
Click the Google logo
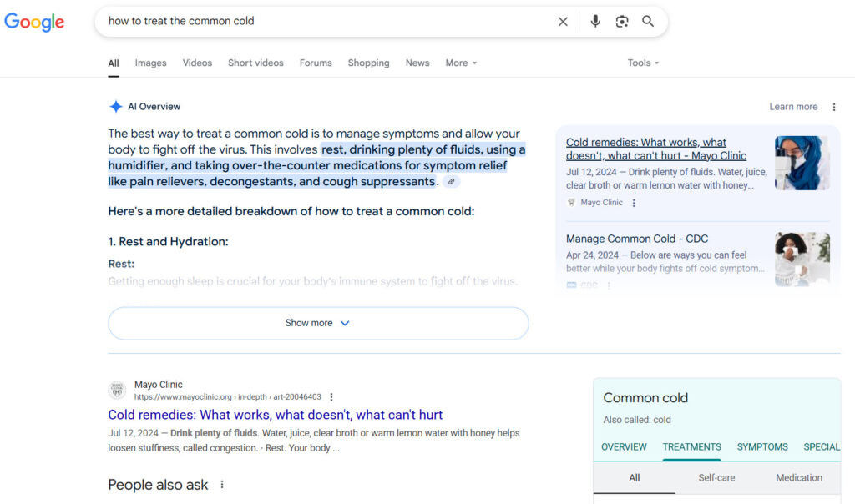click(33, 22)
